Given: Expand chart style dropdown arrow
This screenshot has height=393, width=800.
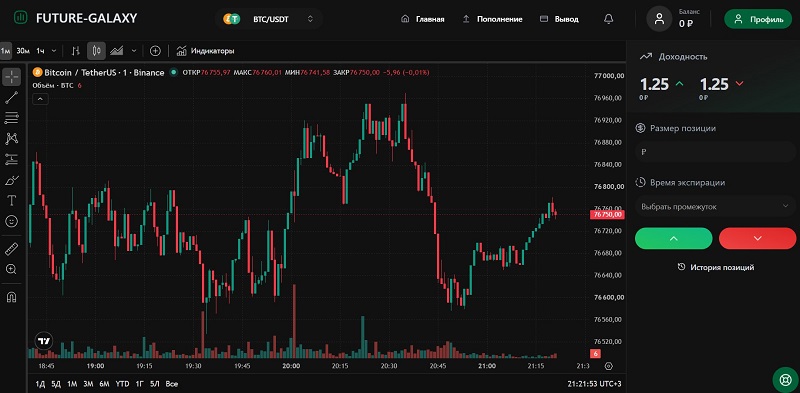Looking at the screenshot, I should coord(134,51).
